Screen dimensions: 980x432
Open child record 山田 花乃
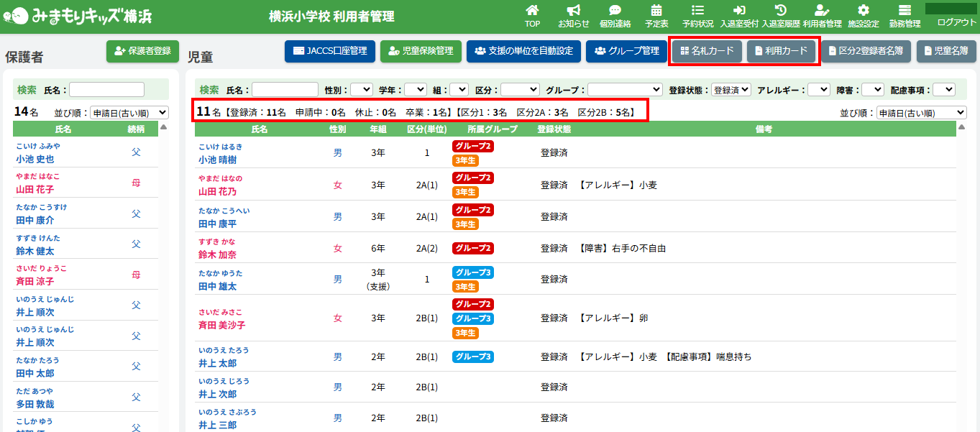pyautogui.click(x=217, y=192)
